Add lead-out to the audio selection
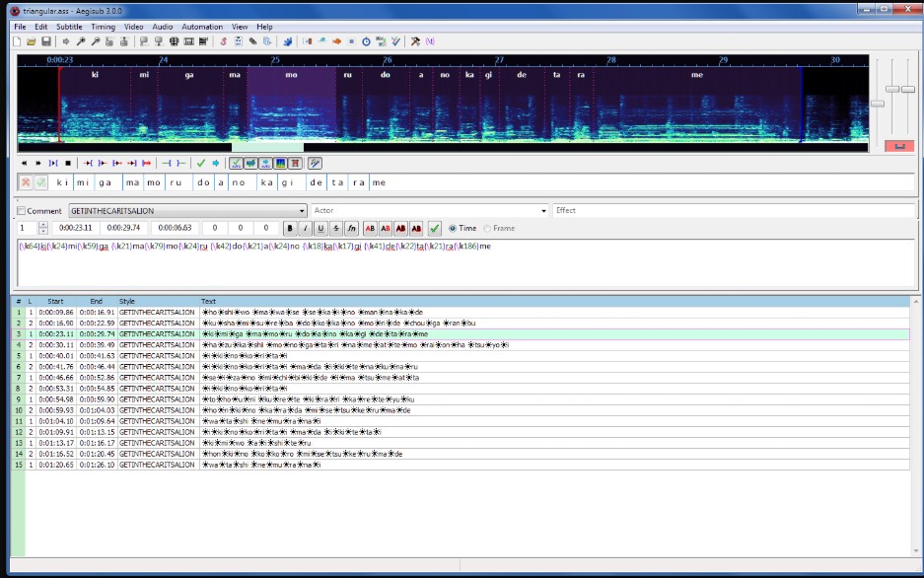The width and height of the screenshot is (924, 578). [180, 163]
